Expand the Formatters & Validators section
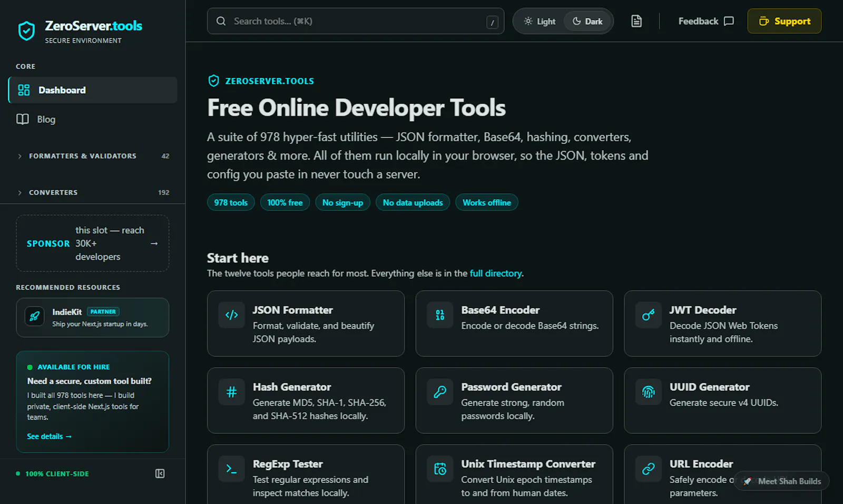 [x=93, y=156]
